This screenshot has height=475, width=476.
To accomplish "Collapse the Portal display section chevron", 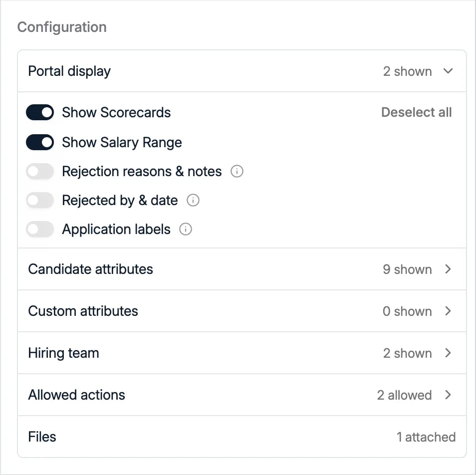I will [x=448, y=71].
